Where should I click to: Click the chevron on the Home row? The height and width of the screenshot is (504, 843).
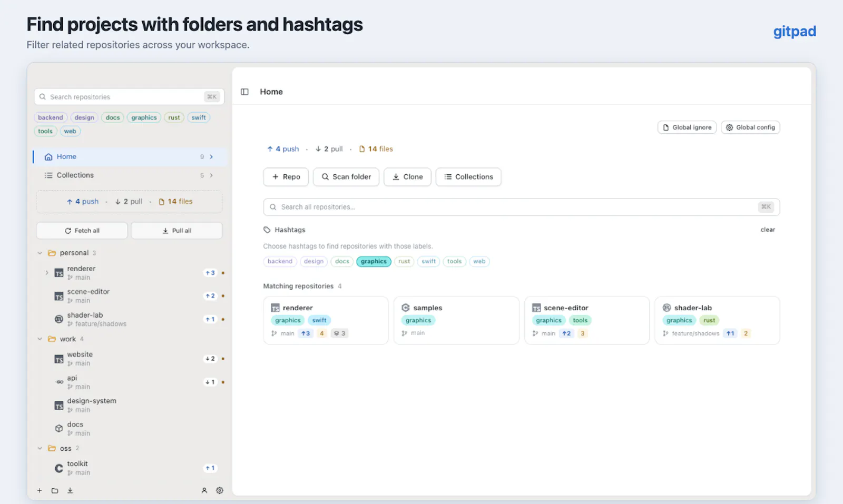[x=211, y=156]
